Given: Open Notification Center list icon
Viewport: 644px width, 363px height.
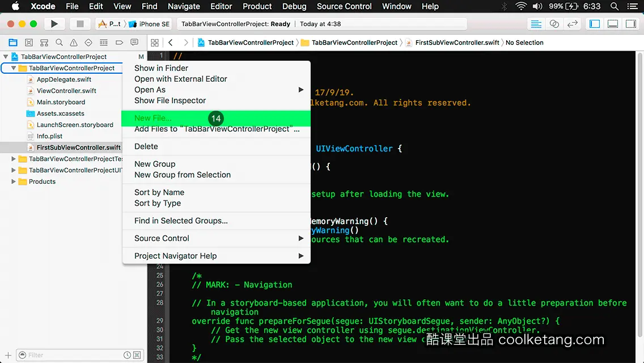Looking at the screenshot, I should click(x=633, y=6).
